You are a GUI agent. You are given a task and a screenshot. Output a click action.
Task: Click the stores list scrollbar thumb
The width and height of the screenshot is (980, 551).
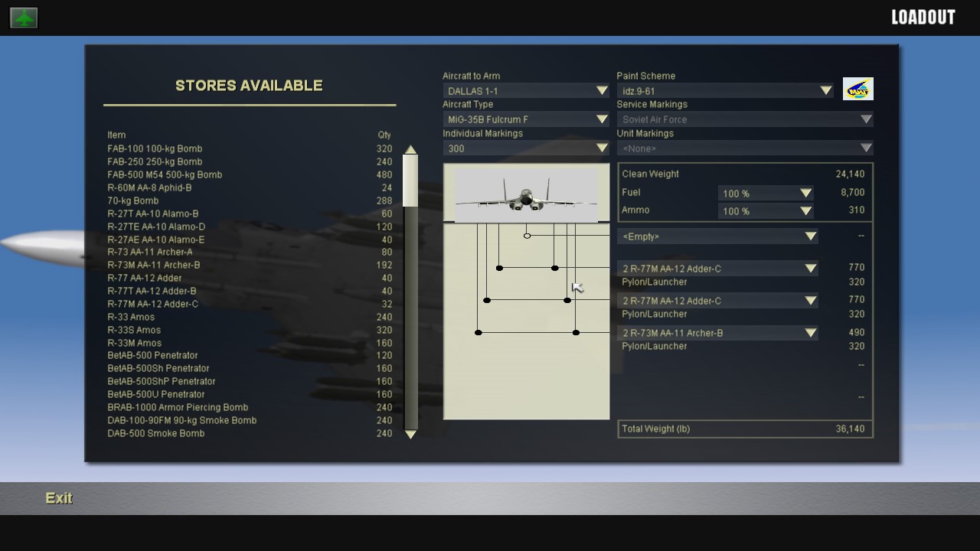[x=410, y=181]
